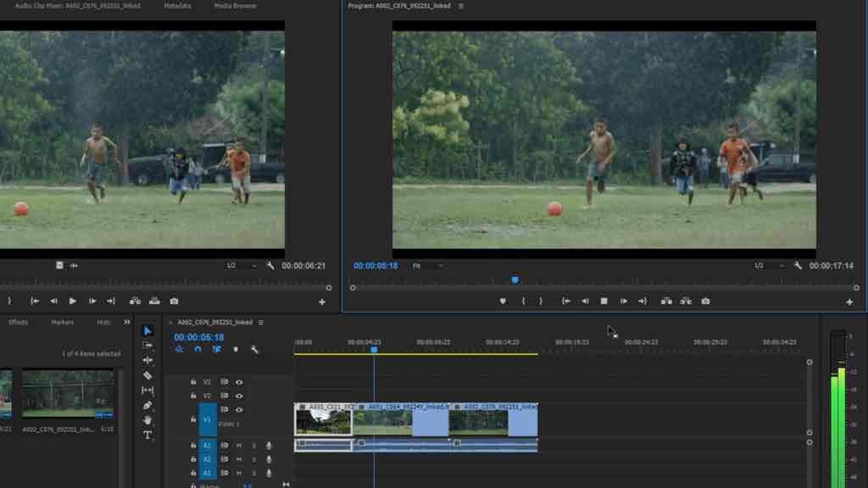The image size is (868, 488).
Task: Open Media Browser tab
Action: [x=236, y=6]
